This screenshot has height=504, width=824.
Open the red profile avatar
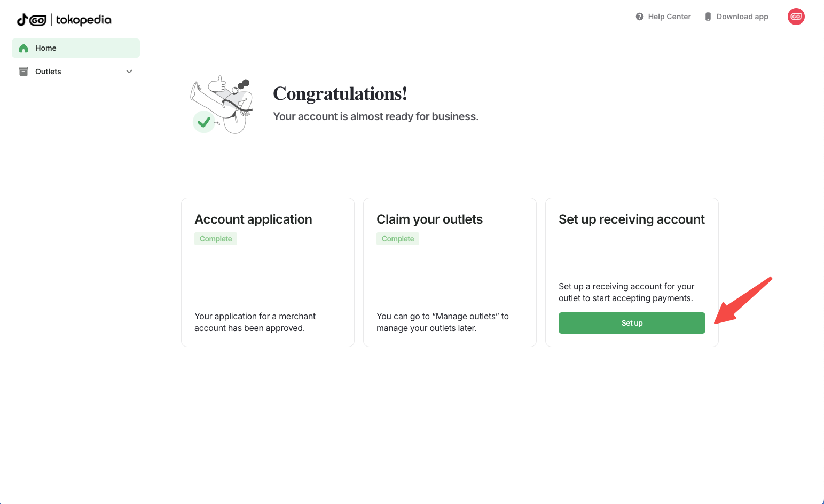pyautogui.click(x=796, y=17)
